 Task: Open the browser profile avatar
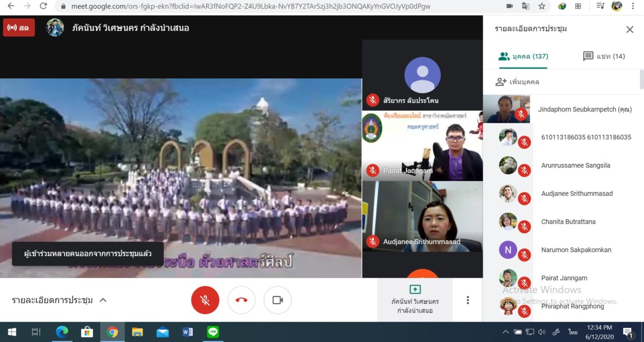[617, 6]
